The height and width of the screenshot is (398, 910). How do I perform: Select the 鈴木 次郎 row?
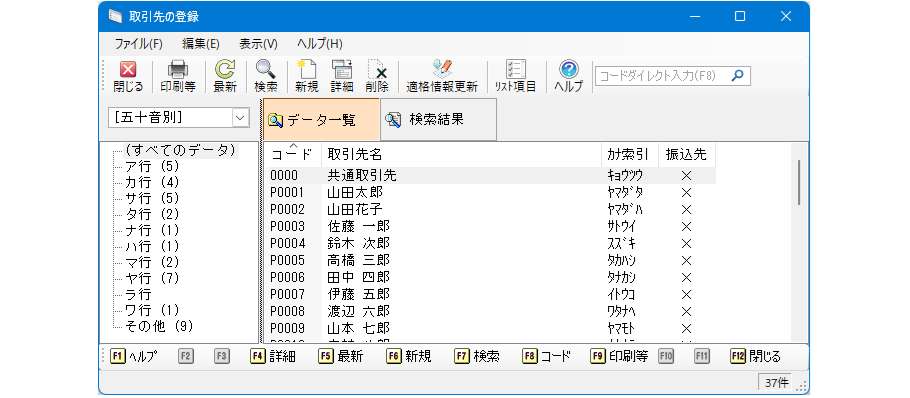(x=490, y=243)
